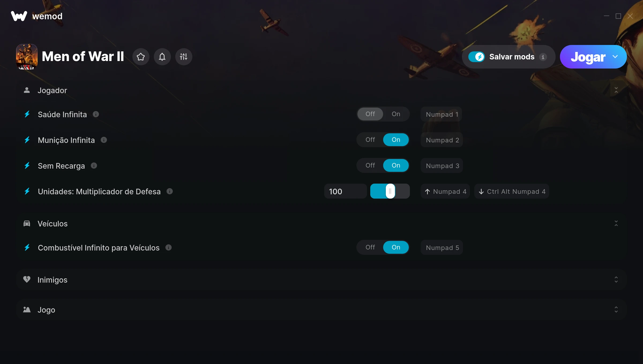Show info for Combustível Infinito para Veículos

click(x=169, y=248)
